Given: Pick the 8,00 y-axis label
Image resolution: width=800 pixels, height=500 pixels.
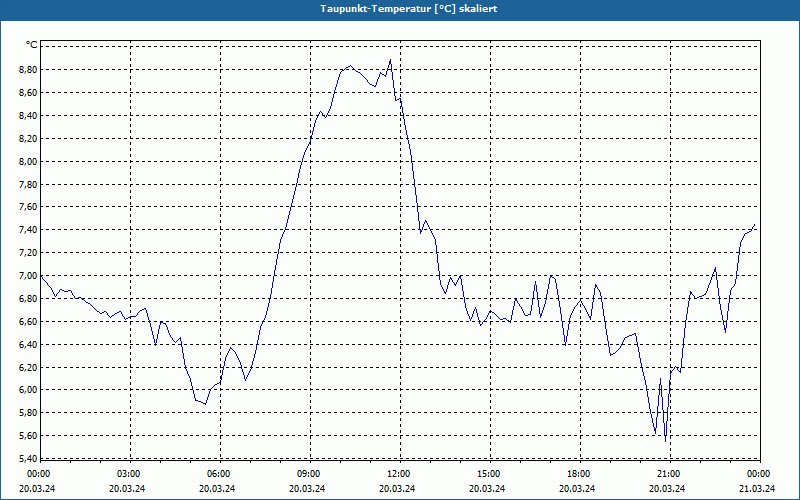Looking at the screenshot, I should point(28,161).
